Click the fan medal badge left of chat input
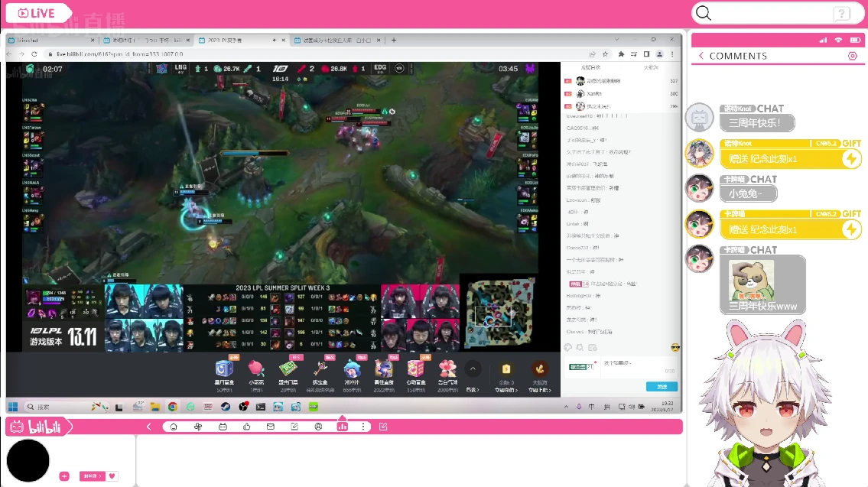Viewport: 868px width, 487px height. pos(581,366)
